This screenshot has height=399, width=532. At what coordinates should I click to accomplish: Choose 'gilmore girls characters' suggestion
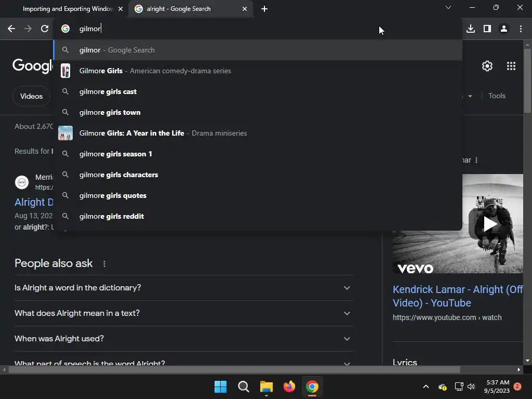258,175
